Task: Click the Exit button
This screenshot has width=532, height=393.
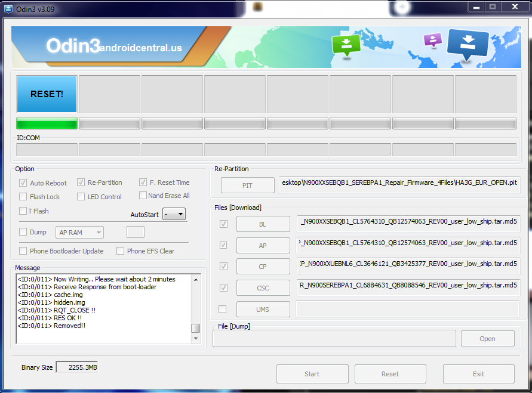Action: (x=479, y=374)
